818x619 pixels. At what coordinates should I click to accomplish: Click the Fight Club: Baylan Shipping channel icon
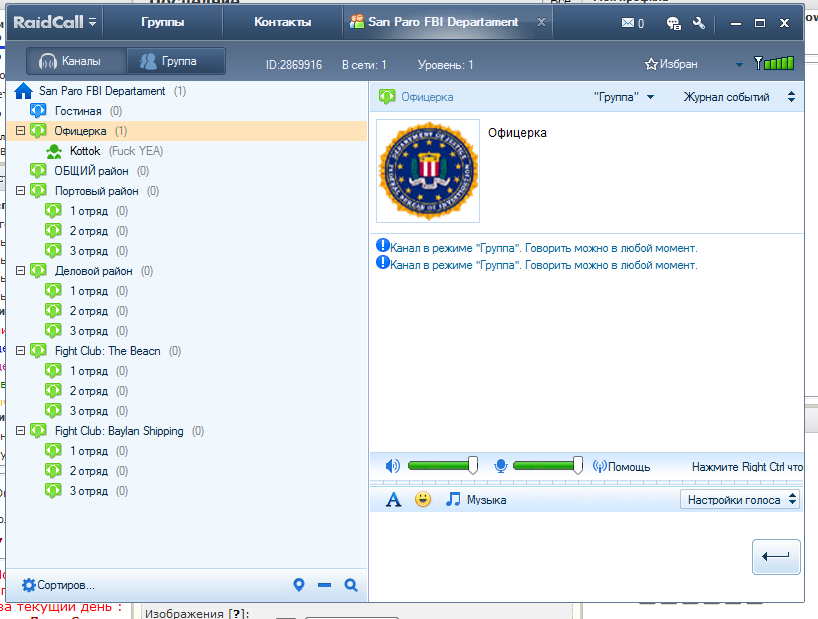[x=38, y=431]
